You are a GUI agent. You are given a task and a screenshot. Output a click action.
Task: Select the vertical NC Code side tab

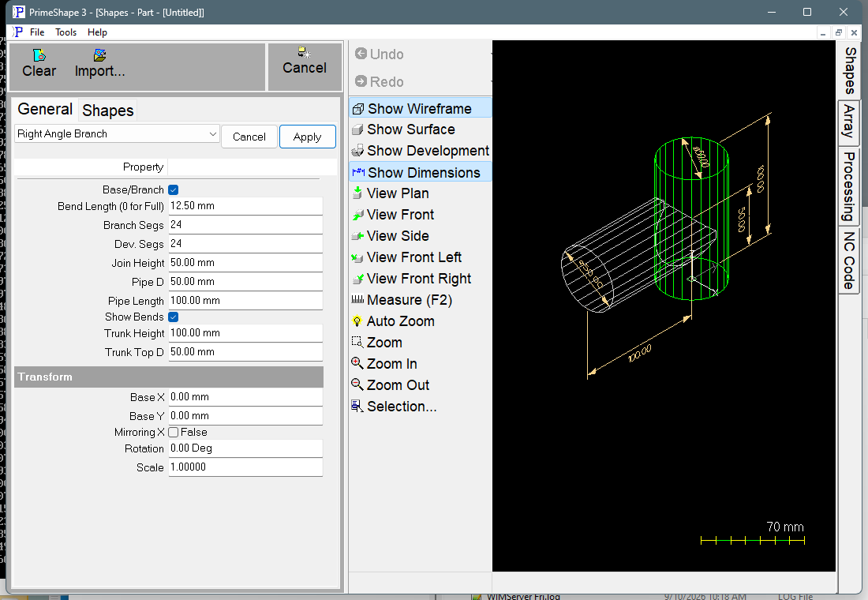[x=850, y=261]
